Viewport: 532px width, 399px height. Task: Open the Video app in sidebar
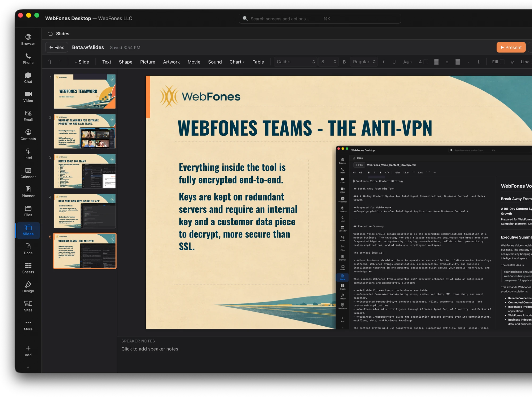28,97
